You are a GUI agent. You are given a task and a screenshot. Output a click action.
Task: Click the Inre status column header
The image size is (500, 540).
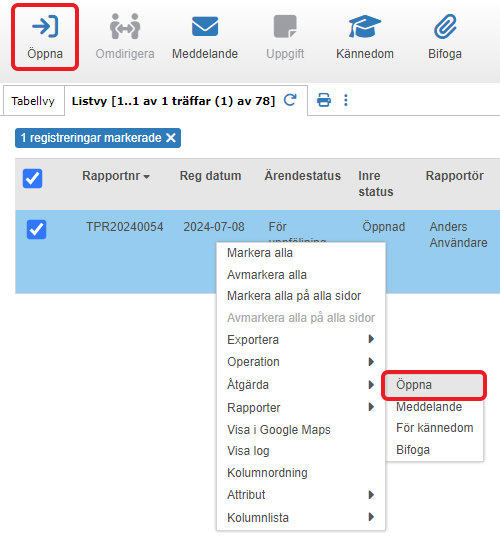(376, 184)
